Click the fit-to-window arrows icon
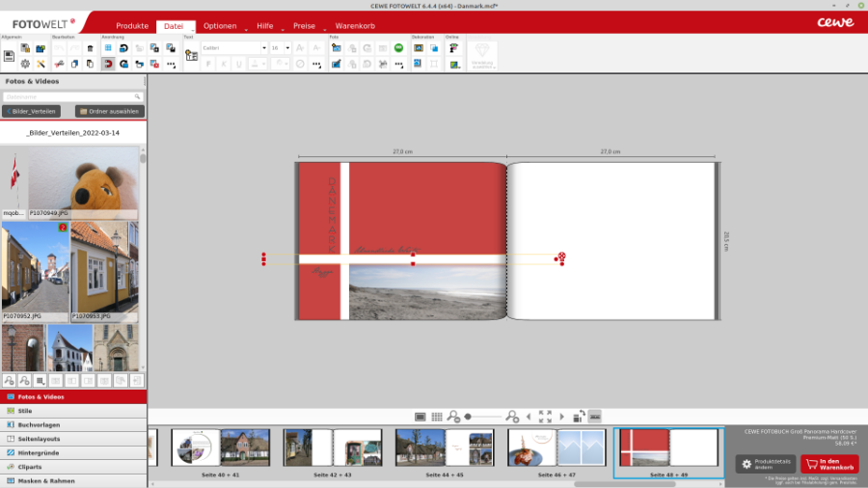This screenshot has width=868, height=488. 545,417
